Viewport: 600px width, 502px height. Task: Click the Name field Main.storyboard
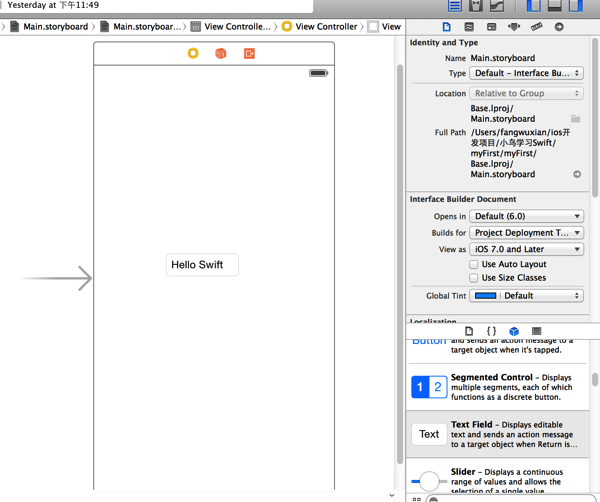coord(503,58)
